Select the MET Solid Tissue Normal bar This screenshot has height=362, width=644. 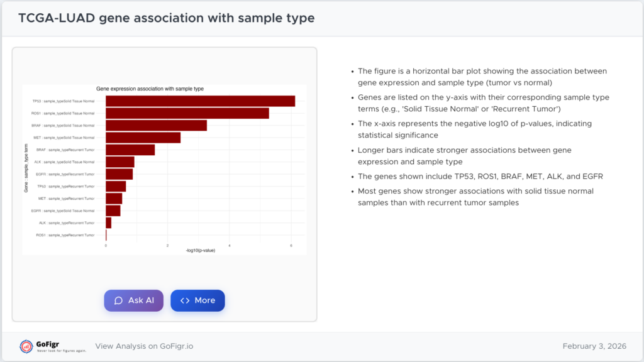pos(143,138)
